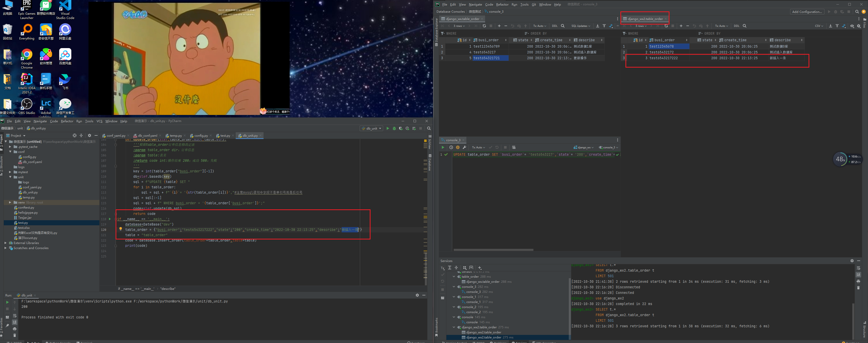Open IntelliJ IDEA 2021.2 desktop icon
The image size is (868, 343).
[27, 84]
